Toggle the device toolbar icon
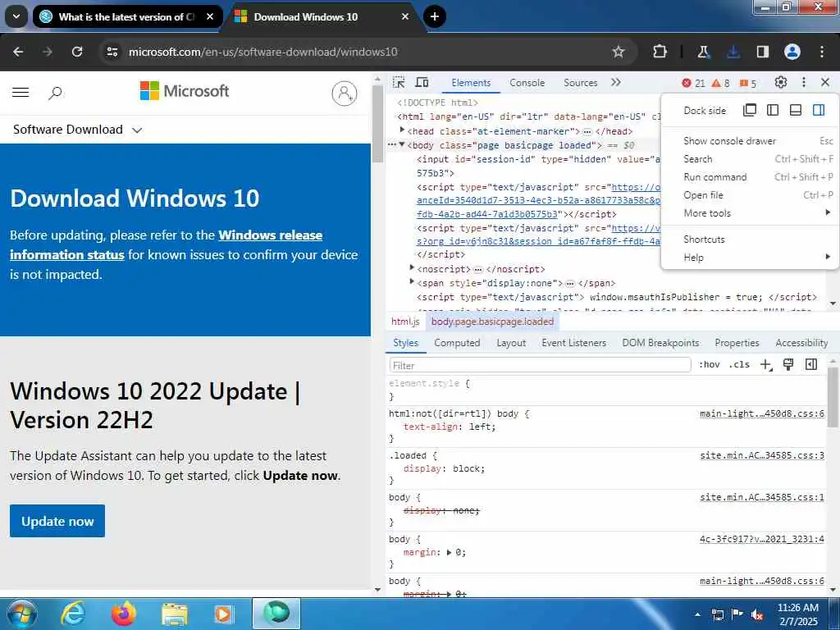Screen dimensions: 840x630 pyautogui.click(x=422, y=83)
